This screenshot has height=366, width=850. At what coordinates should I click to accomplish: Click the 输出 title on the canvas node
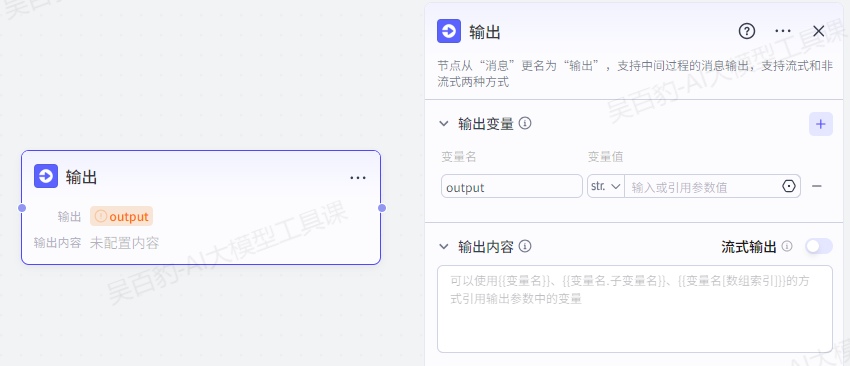(81, 177)
